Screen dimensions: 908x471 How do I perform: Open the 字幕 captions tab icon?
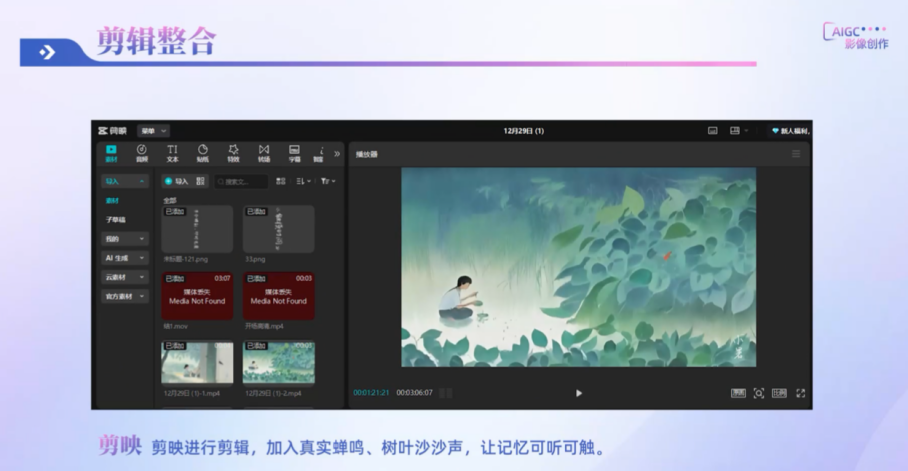tap(295, 154)
